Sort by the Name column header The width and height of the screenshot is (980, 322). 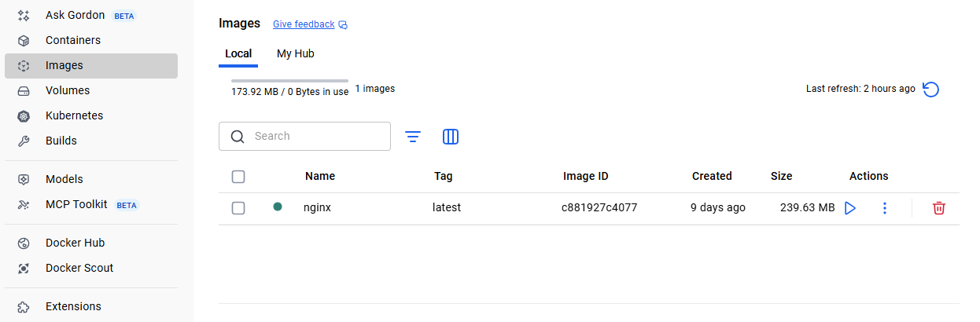[x=320, y=176]
